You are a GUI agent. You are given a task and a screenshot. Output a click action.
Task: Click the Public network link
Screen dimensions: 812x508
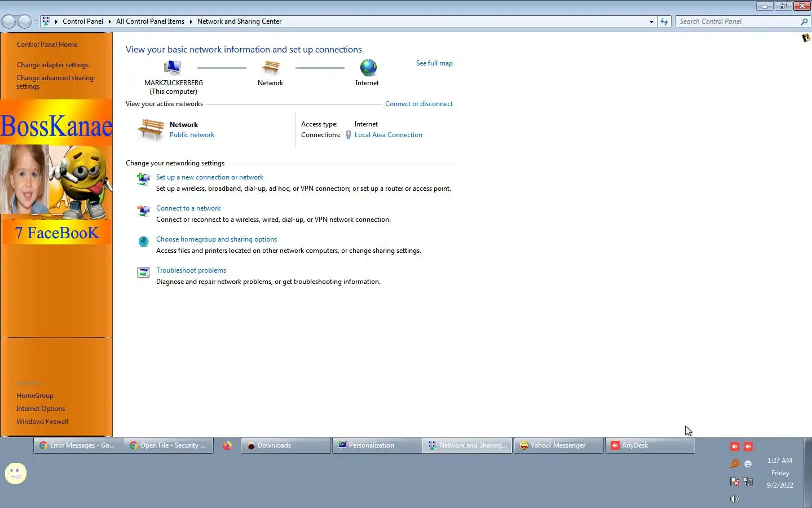pyautogui.click(x=192, y=135)
